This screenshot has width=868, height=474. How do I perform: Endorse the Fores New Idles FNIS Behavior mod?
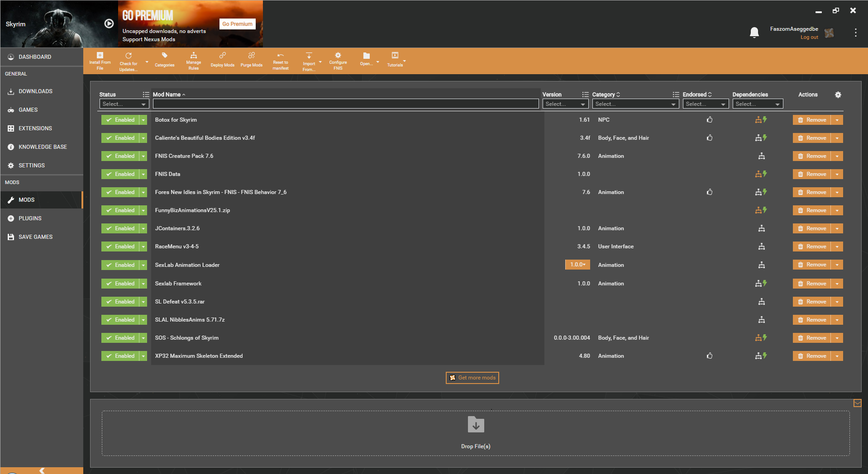pos(710,192)
